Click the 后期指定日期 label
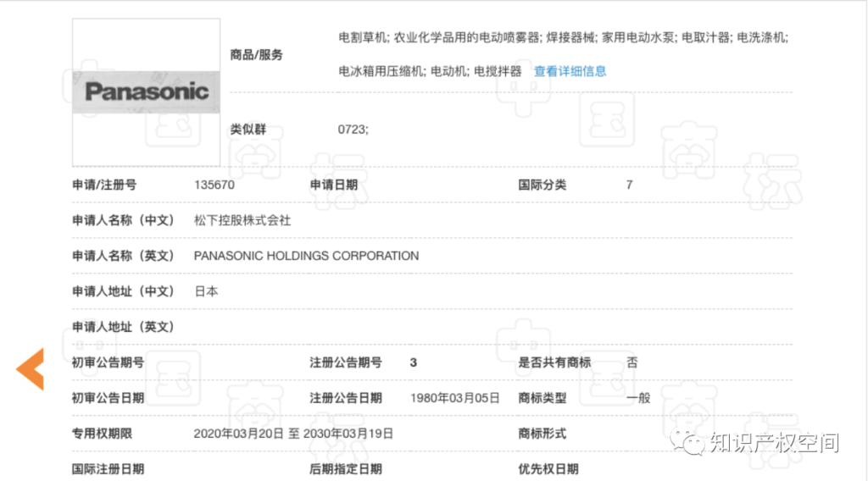Screen dimensions: 868x481 [346, 469]
